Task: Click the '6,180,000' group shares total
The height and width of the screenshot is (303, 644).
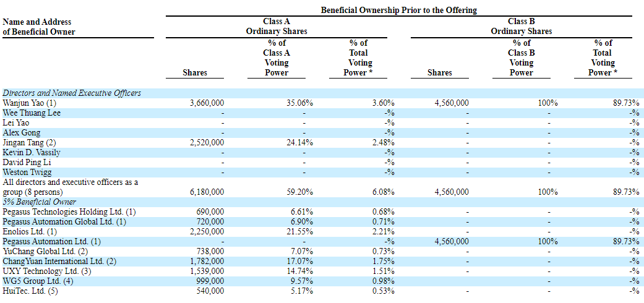Action: 207,192
